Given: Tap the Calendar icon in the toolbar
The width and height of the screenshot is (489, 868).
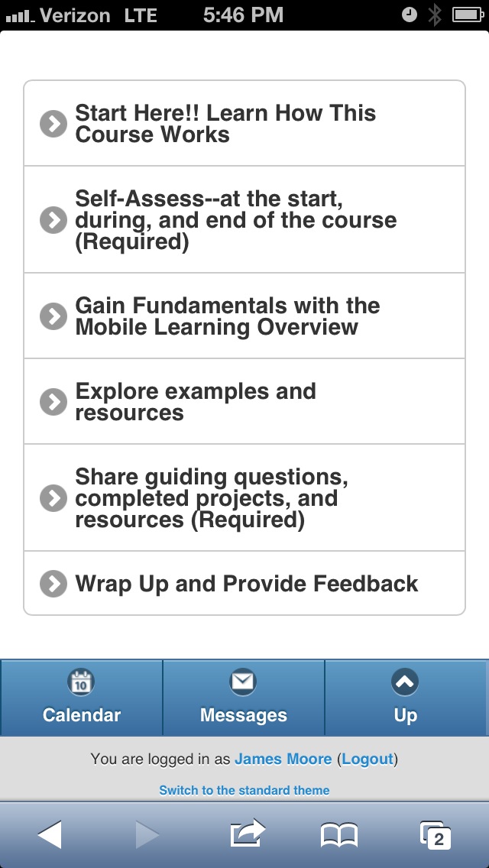Looking at the screenshot, I should click(x=81, y=682).
